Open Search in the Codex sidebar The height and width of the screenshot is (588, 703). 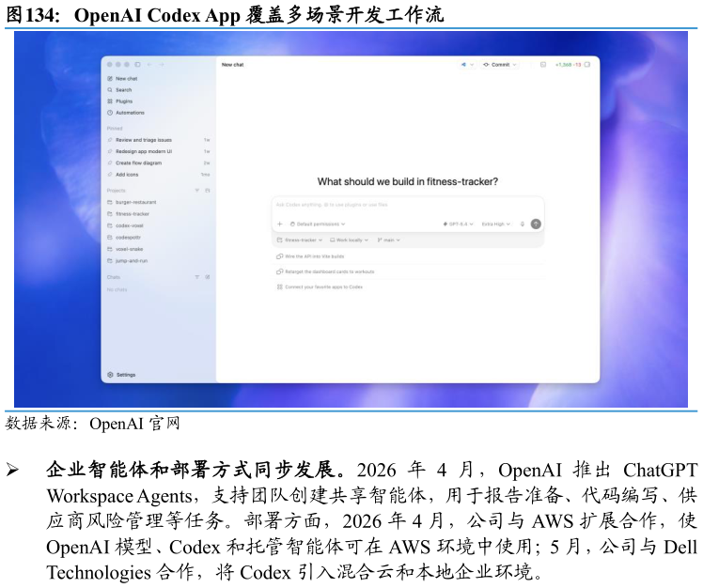click(x=119, y=90)
